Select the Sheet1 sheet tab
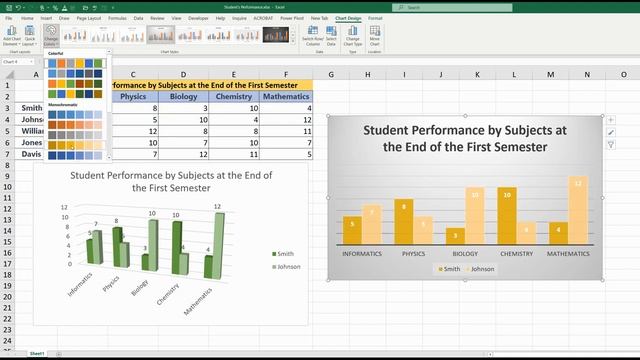This screenshot has height=360, width=640. click(x=37, y=353)
